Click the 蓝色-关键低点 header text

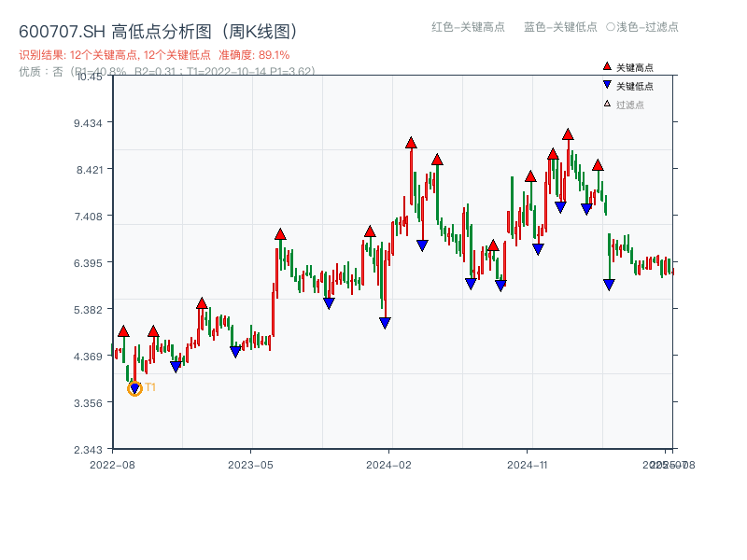(x=560, y=27)
